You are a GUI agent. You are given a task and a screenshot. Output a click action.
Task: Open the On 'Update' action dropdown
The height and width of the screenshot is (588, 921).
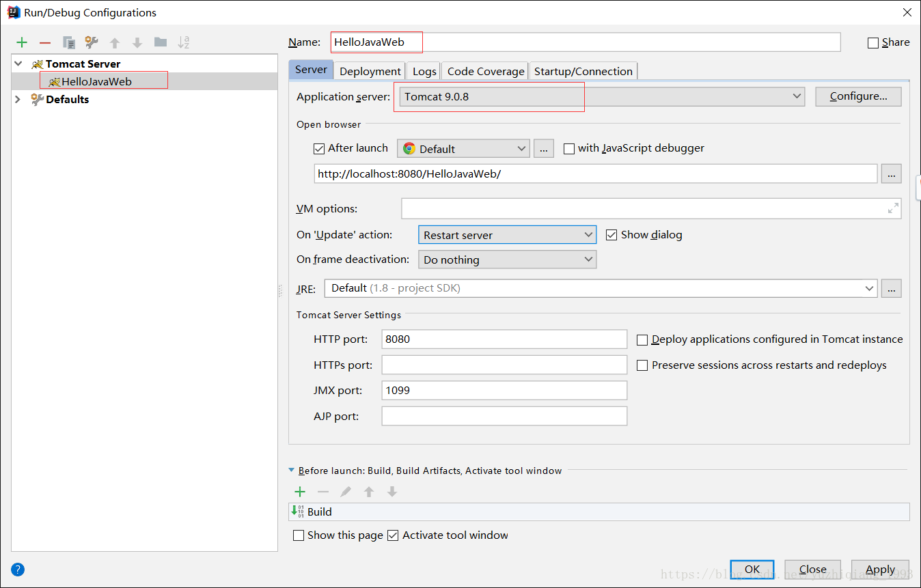click(x=507, y=235)
